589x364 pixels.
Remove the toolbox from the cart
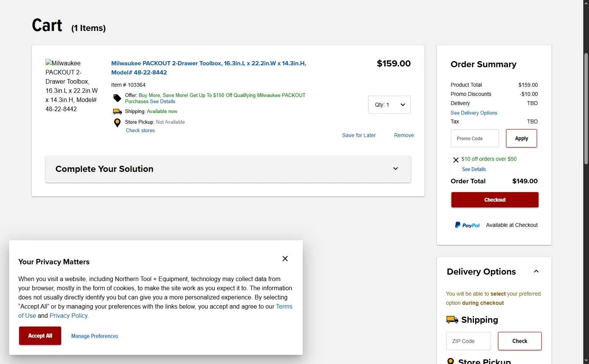[404, 135]
